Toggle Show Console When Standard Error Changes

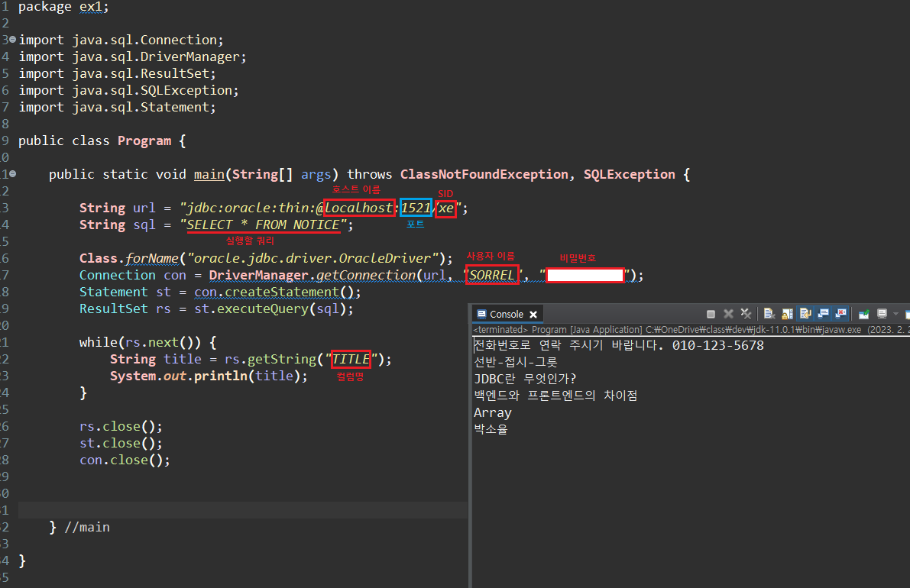click(841, 314)
